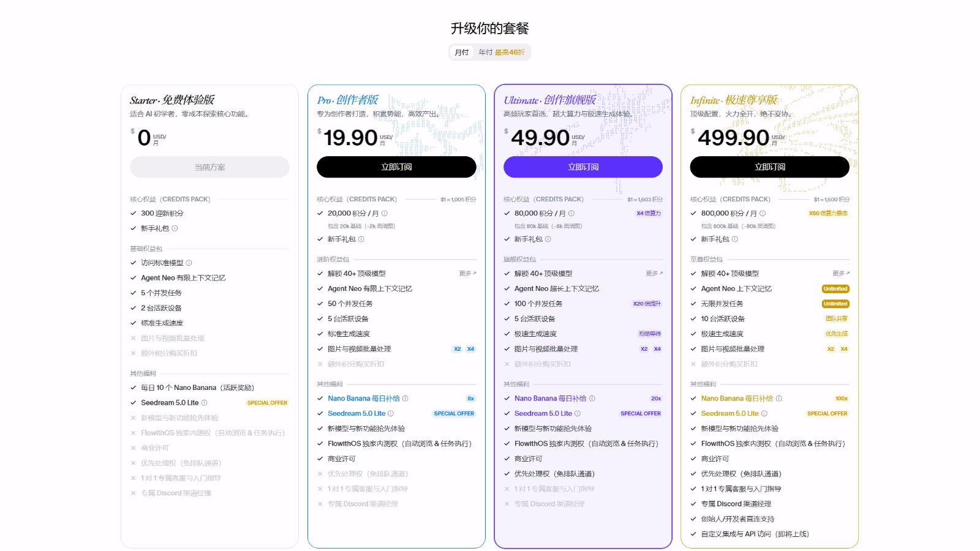This screenshot has height=551, width=980.
Task: Click info icon next to 访问标准模型
Action: tap(189, 263)
